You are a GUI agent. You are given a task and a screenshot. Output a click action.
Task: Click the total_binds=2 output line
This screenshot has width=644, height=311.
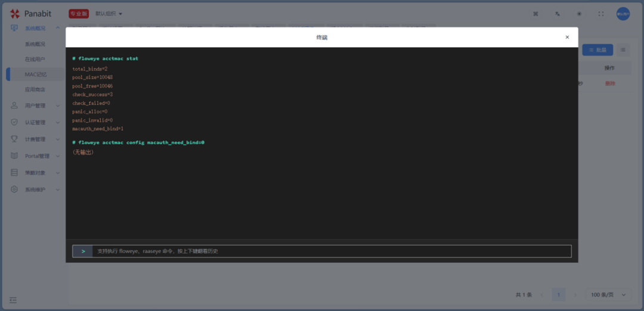click(90, 69)
